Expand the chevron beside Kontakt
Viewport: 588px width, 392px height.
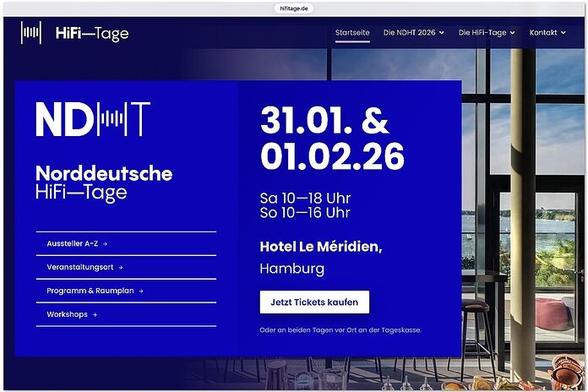pyautogui.click(x=563, y=33)
